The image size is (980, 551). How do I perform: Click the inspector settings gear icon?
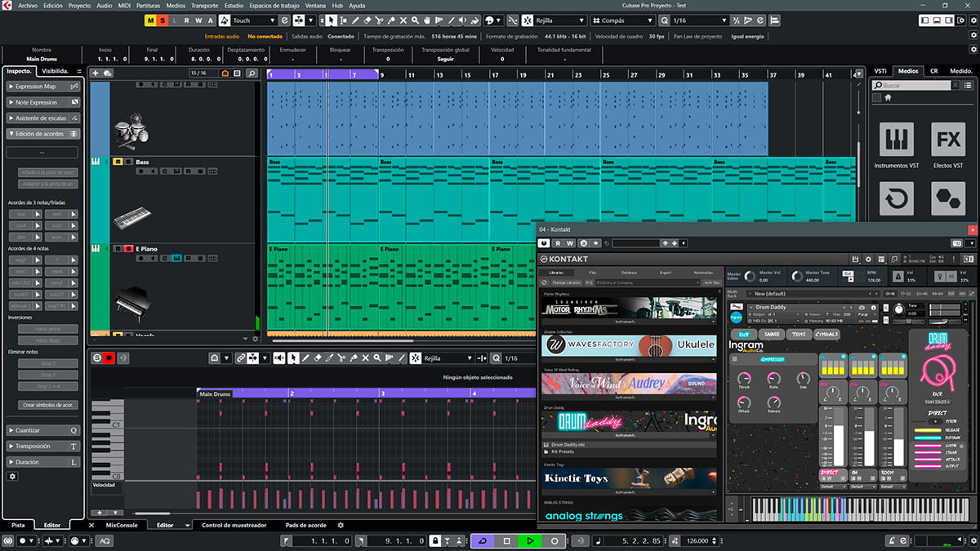tap(12, 476)
